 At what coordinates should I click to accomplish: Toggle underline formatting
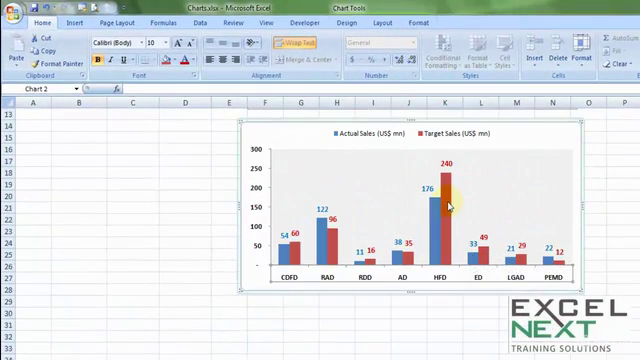point(123,60)
